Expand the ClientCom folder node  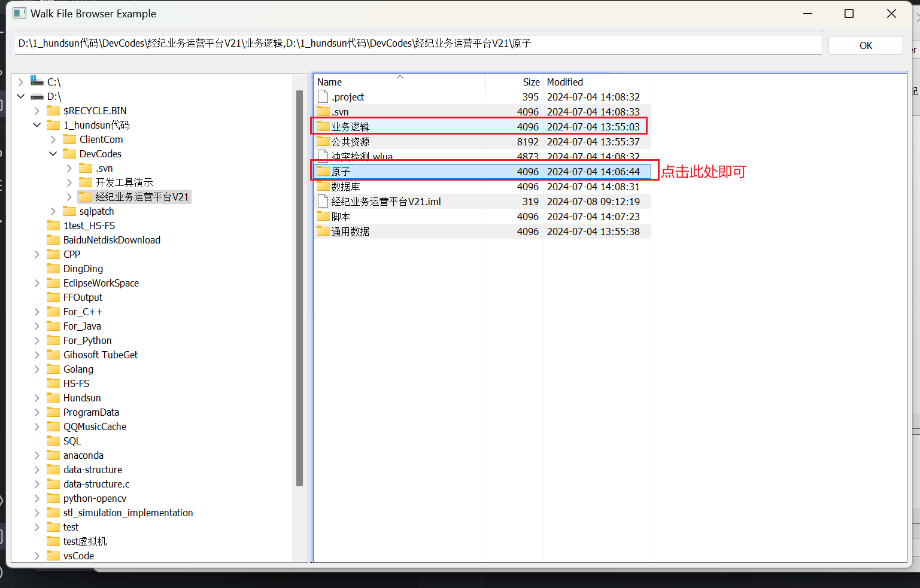coord(53,139)
